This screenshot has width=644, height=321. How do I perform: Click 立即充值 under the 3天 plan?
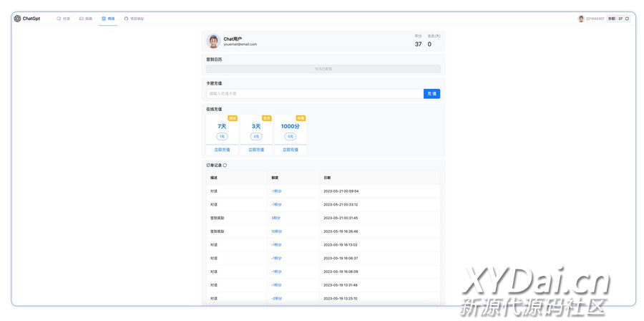[x=256, y=150]
